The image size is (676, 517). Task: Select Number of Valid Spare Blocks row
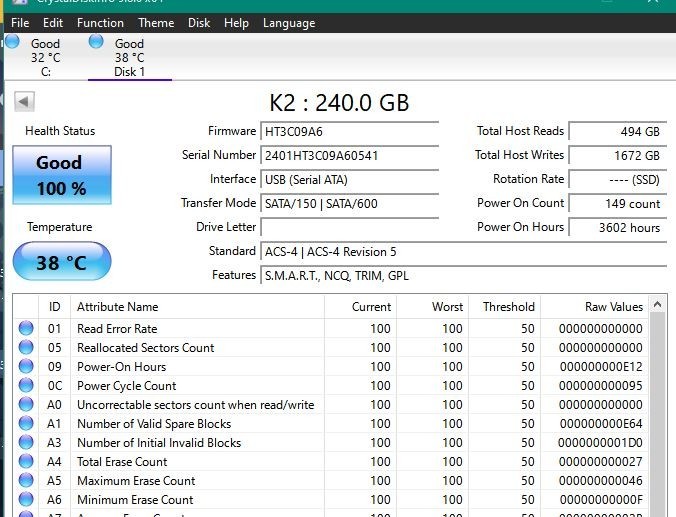330,423
